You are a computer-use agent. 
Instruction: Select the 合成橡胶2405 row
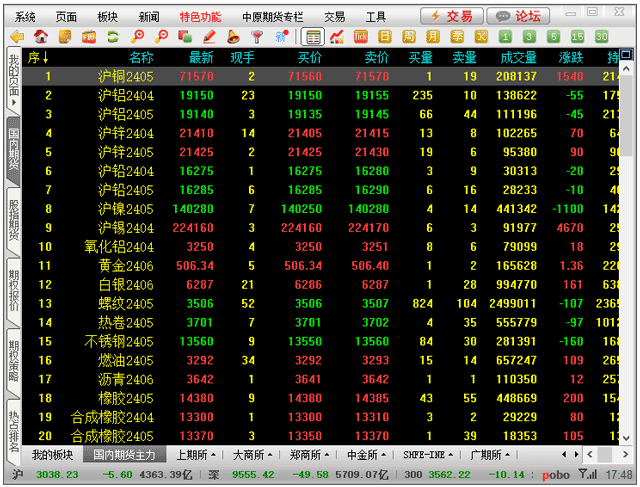pyautogui.click(x=321, y=436)
